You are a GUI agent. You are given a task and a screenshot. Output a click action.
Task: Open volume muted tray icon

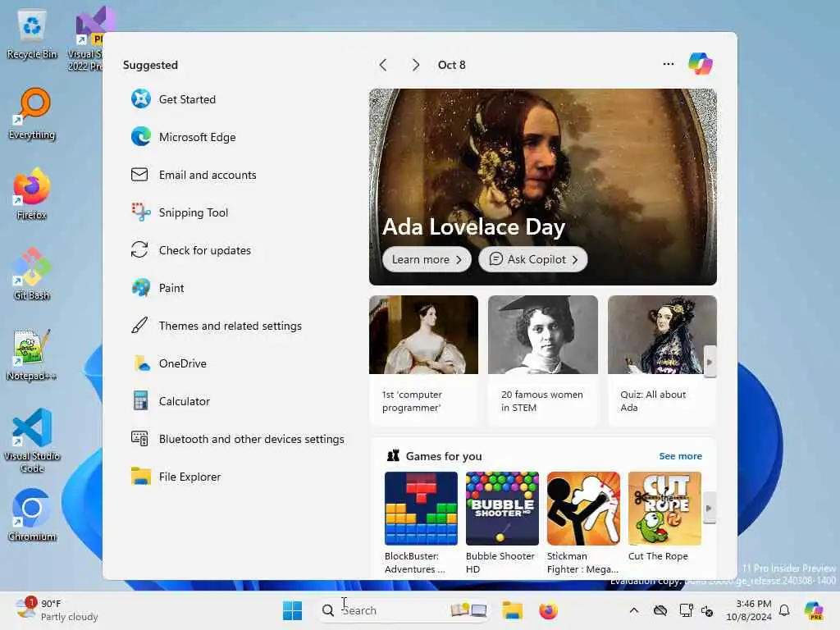click(x=707, y=610)
